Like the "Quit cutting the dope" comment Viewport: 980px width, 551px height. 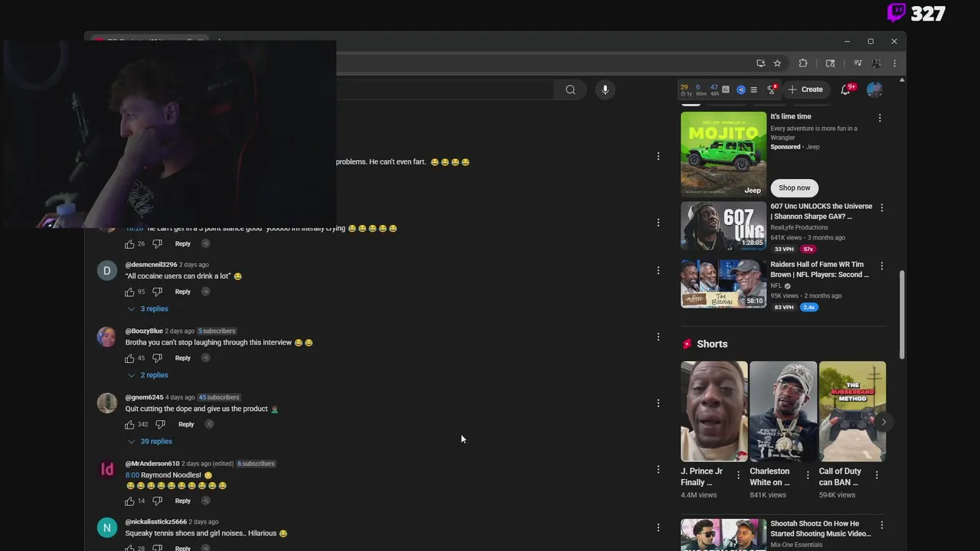tap(129, 424)
